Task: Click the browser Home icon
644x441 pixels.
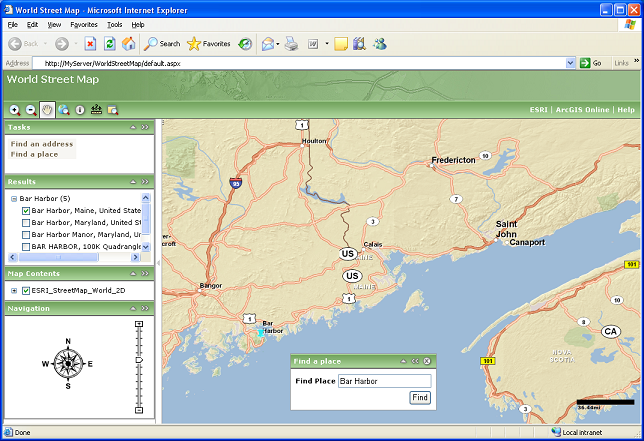Action: tap(129, 44)
